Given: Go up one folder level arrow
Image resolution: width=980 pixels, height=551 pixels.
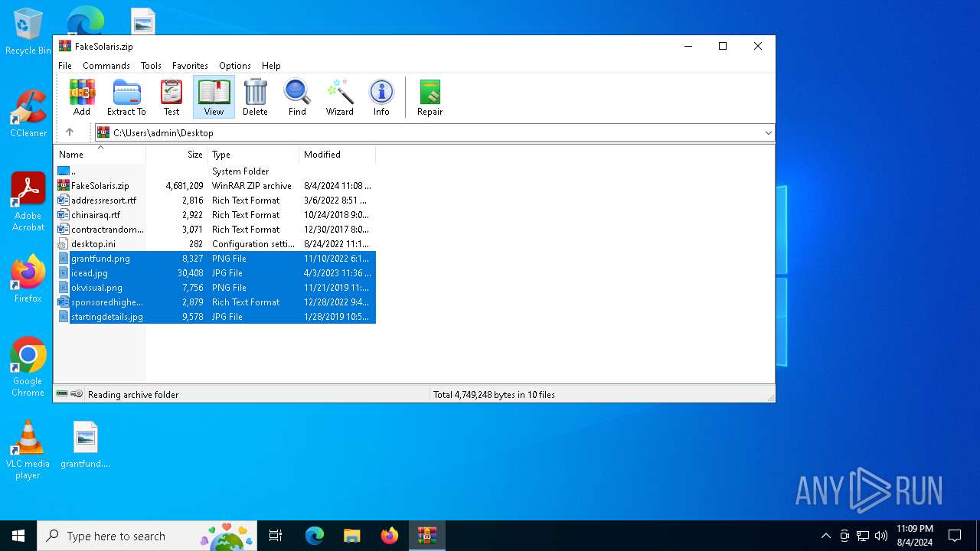Looking at the screenshot, I should click(x=70, y=132).
